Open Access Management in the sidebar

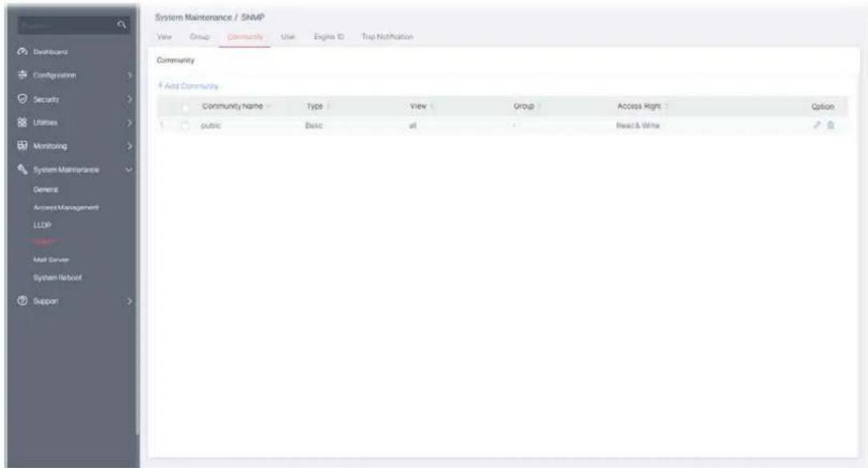(66, 207)
